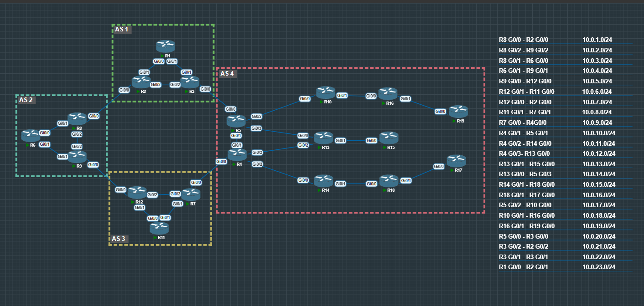Click router R19 icon

[x=458, y=112]
